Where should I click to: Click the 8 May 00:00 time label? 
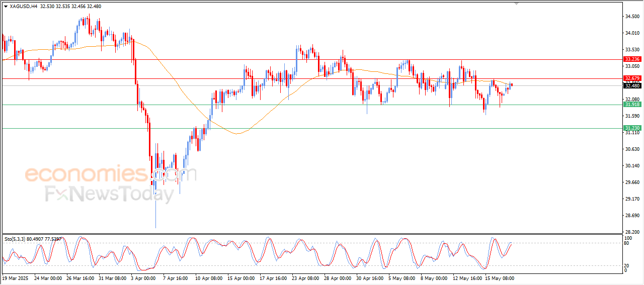click(434, 278)
